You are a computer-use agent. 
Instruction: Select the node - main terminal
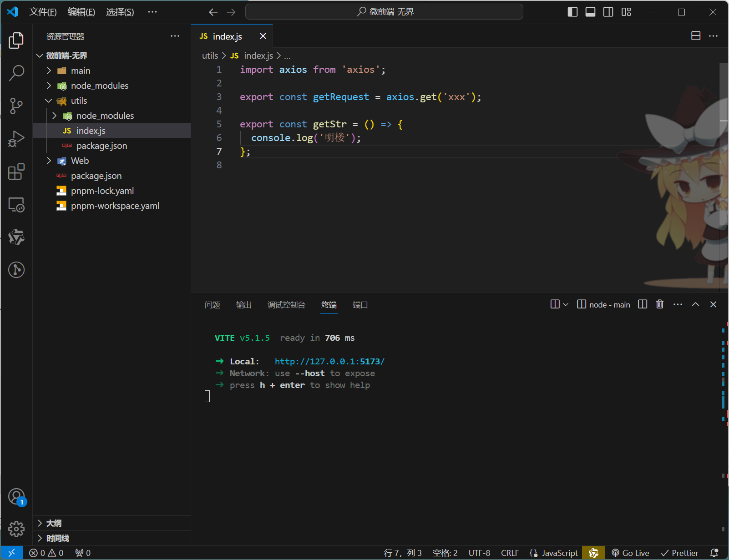pos(603,304)
